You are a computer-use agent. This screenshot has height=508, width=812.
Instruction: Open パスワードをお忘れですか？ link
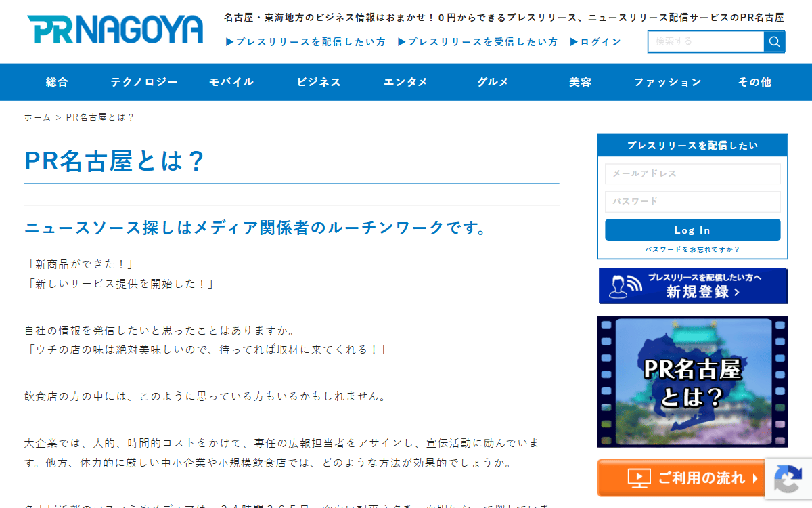[692, 249]
